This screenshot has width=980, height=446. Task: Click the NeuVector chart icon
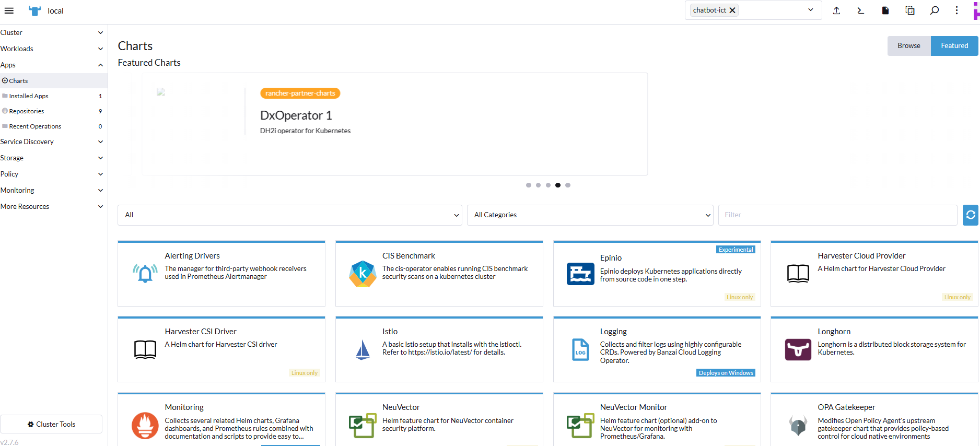coord(363,426)
